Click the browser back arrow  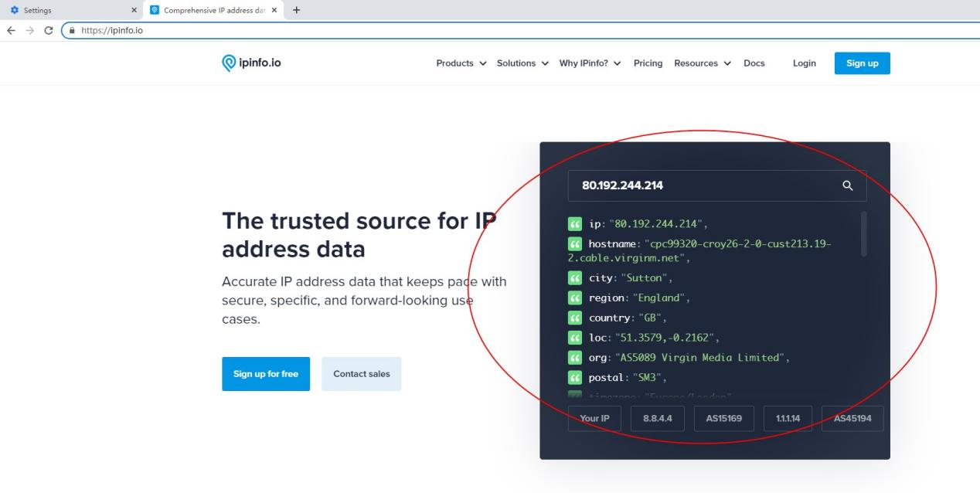click(11, 31)
